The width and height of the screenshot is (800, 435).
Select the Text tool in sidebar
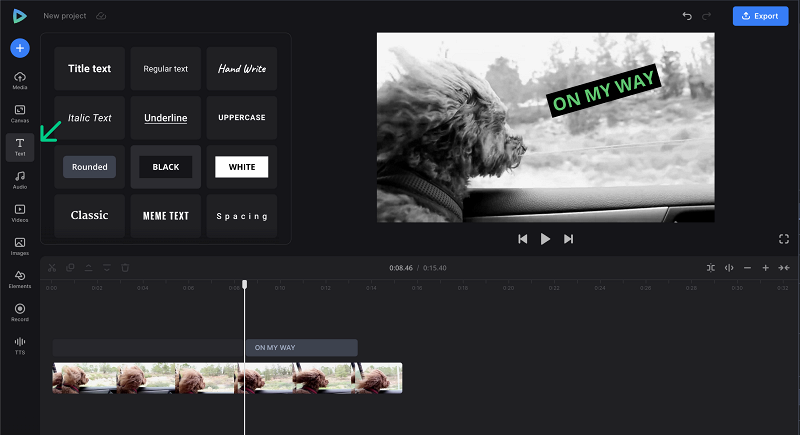coord(20,147)
